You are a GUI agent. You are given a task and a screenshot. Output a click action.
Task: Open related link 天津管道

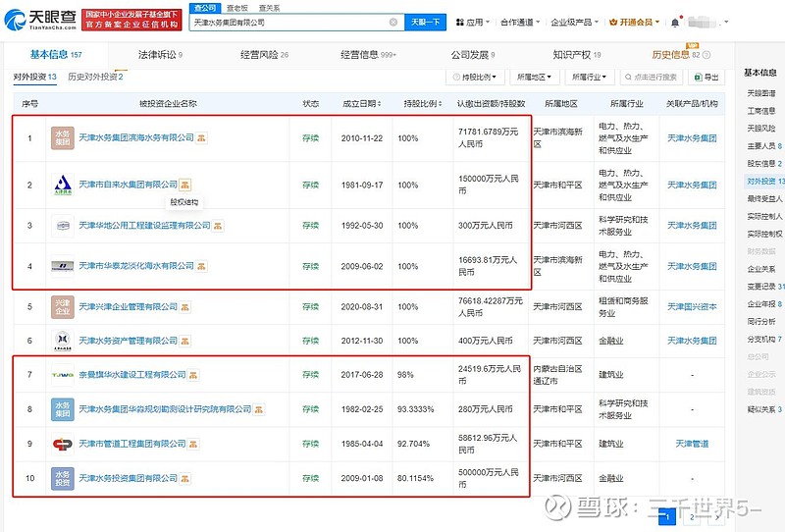[692, 444]
